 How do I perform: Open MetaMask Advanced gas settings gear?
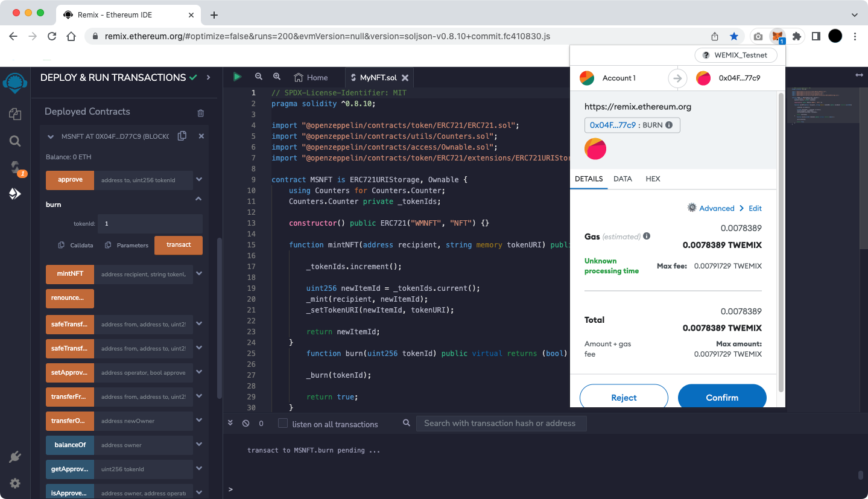[x=692, y=208]
